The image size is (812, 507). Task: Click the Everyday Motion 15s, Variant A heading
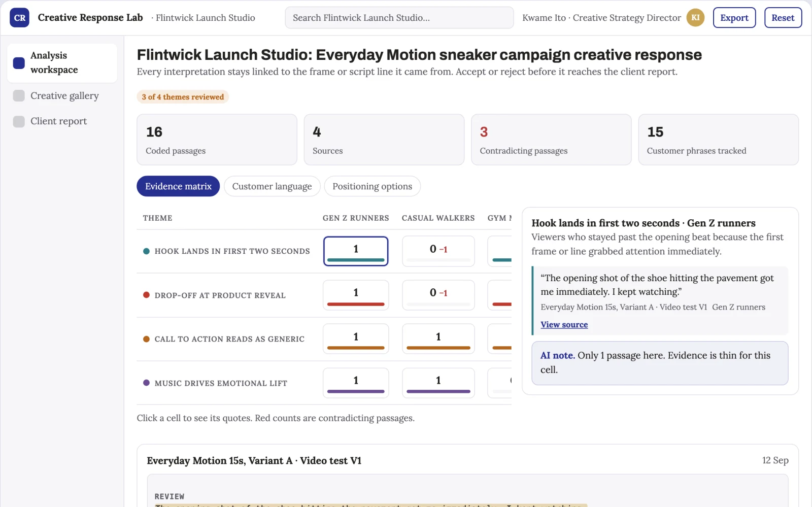click(x=254, y=461)
